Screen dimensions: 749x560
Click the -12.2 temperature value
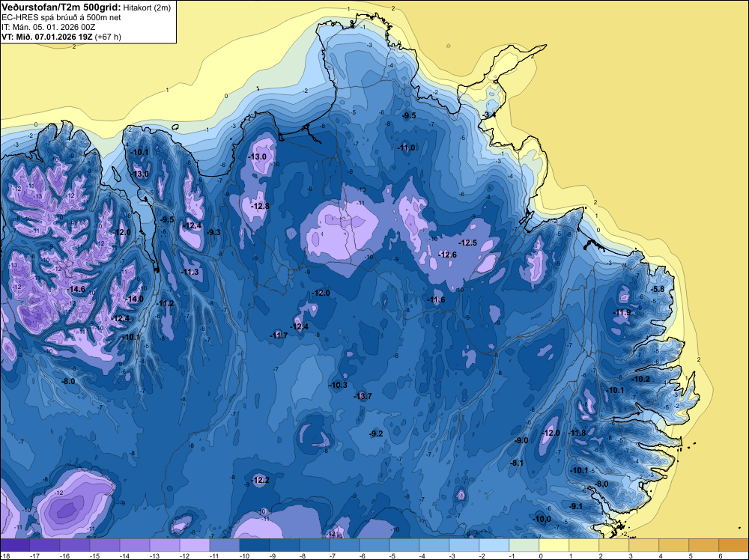[x=261, y=481]
